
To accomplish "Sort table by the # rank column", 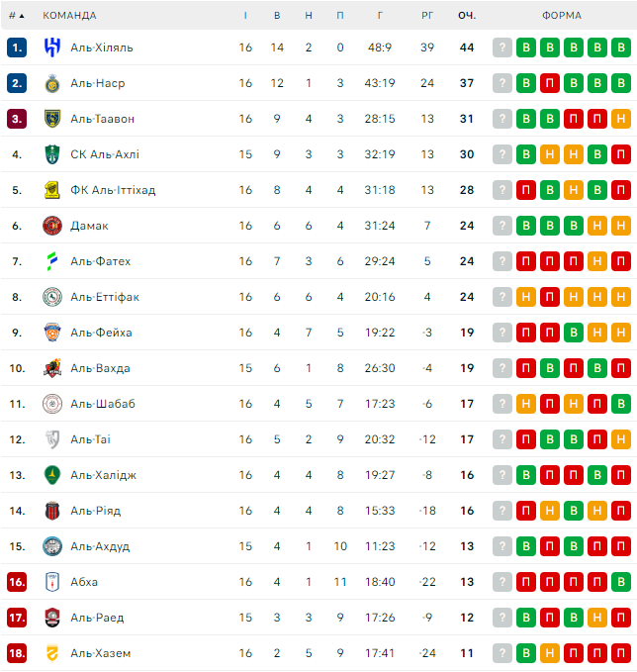I will click(x=16, y=16).
